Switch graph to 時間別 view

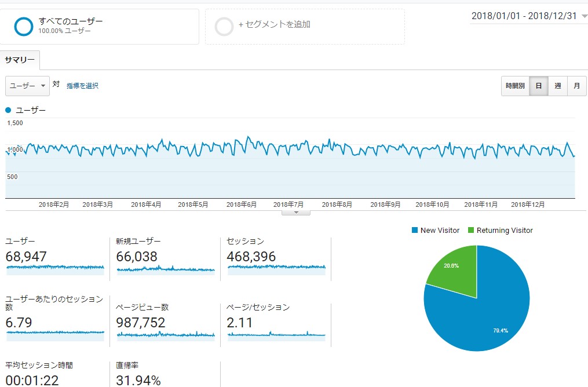click(x=515, y=86)
